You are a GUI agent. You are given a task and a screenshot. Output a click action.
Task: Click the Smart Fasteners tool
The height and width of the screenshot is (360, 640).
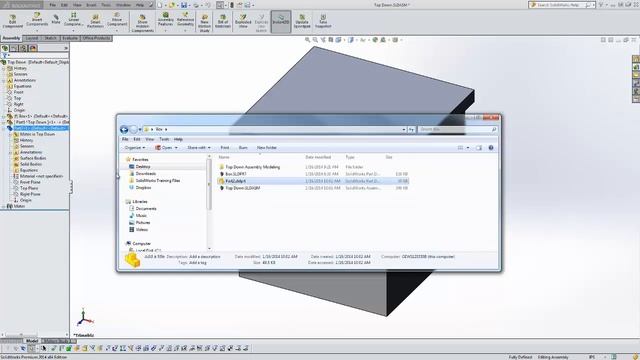(95, 21)
